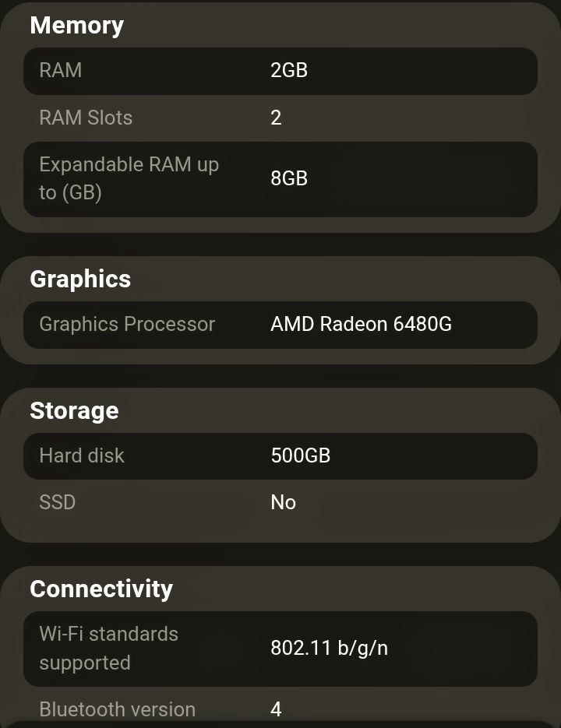The image size is (561, 728).
Task: Select the 2GB RAM value
Action: click(289, 71)
